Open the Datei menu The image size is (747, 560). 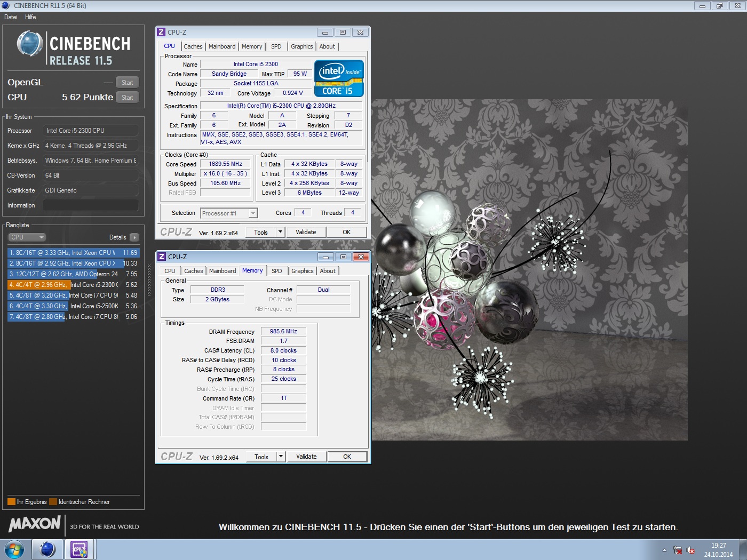coord(11,17)
